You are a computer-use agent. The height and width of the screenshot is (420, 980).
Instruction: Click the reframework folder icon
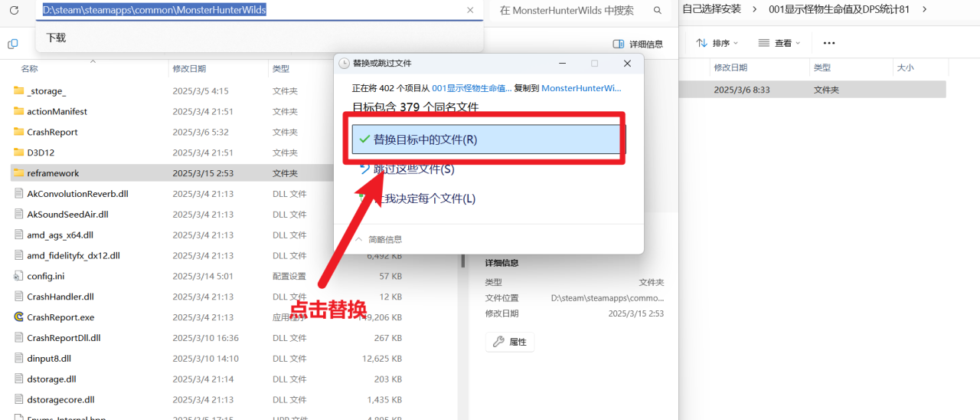pyautogui.click(x=19, y=173)
